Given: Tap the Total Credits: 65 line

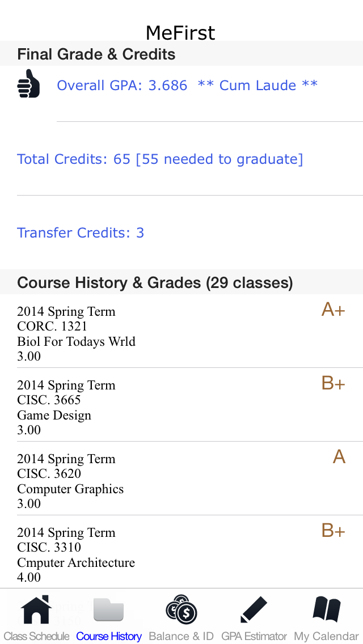Looking at the screenshot, I should tap(160, 159).
